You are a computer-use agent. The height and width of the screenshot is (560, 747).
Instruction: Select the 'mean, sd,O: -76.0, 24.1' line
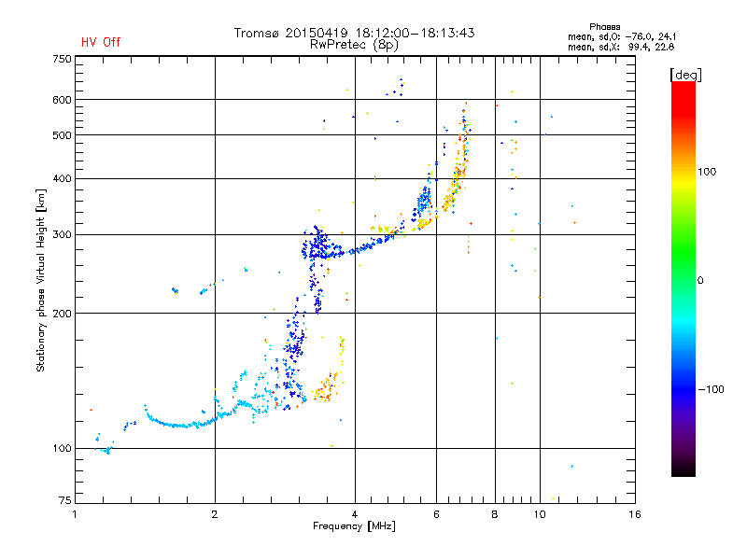[x=622, y=36]
